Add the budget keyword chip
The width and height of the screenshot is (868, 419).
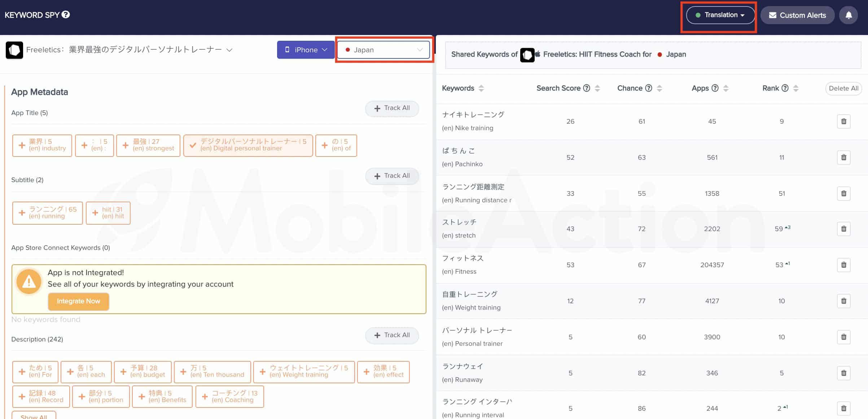[x=143, y=372]
